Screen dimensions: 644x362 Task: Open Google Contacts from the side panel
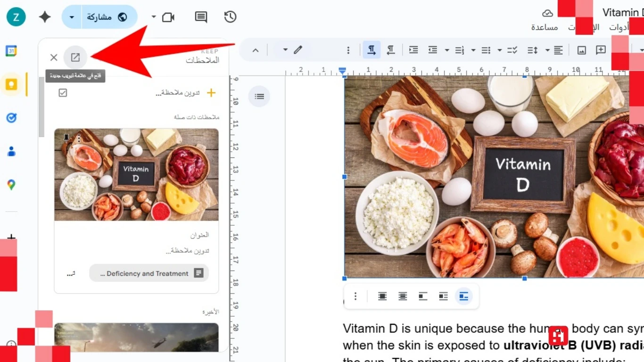tap(11, 151)
